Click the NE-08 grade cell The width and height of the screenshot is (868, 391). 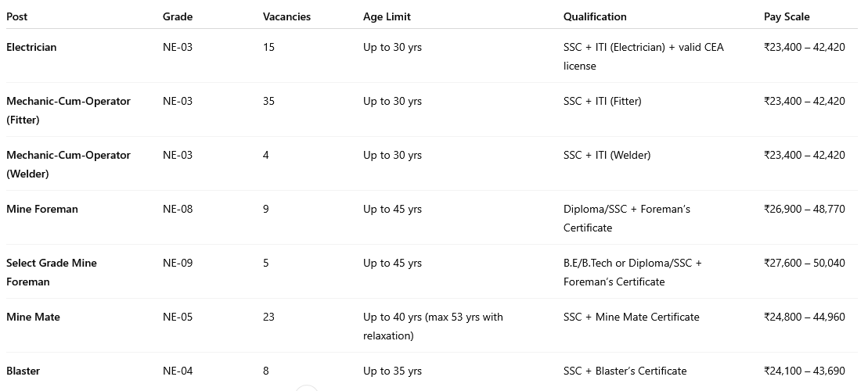[178, 209]
